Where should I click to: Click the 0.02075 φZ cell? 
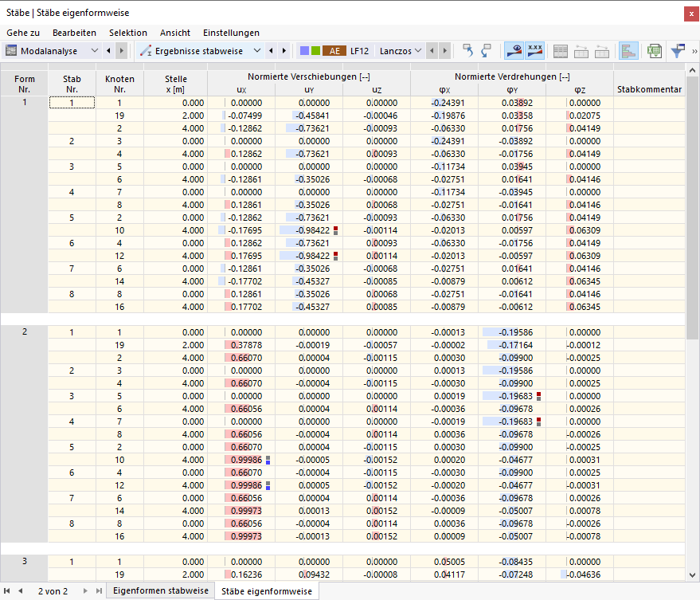580,116
